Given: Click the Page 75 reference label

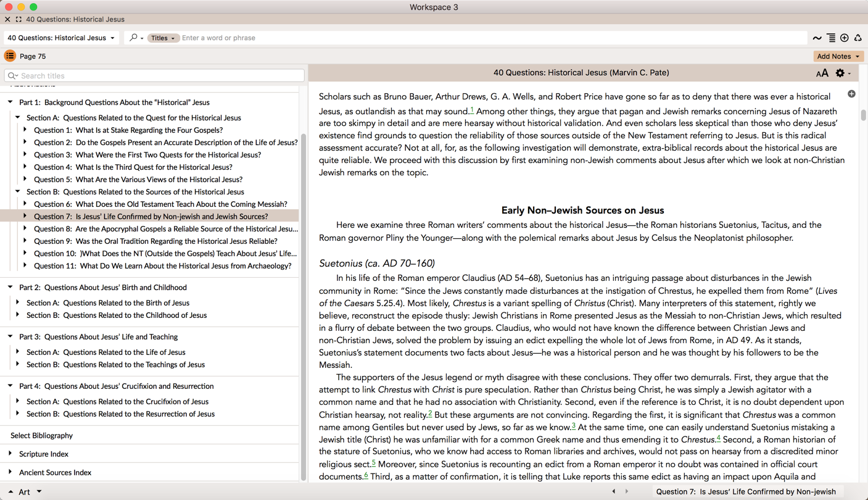Looking at the screenshot, I should click(33, 56).
